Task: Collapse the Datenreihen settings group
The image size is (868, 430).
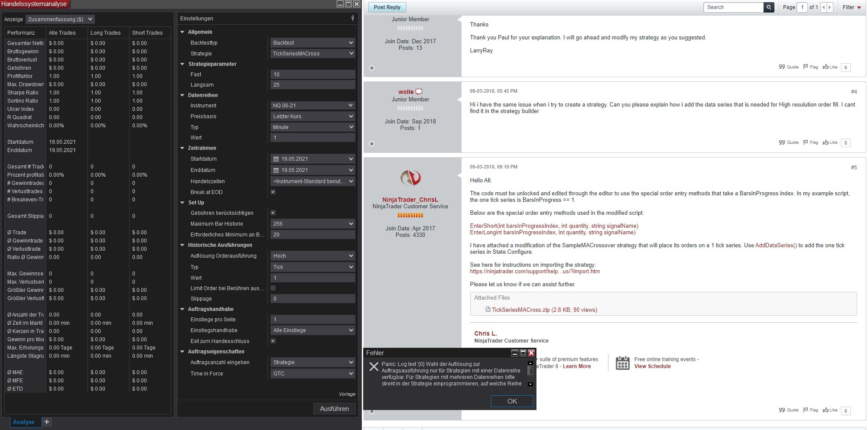Action: coord(182,95)
